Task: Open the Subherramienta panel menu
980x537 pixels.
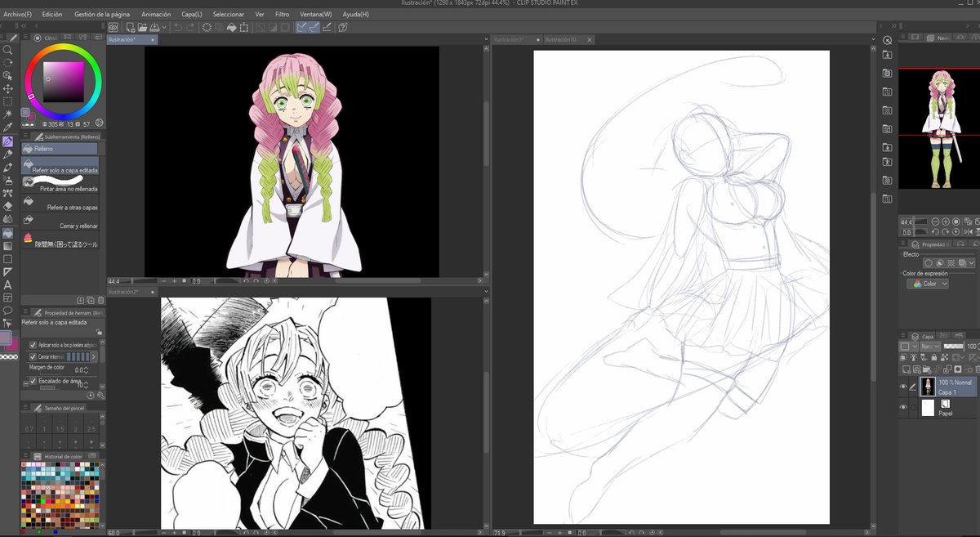Action: 25,136
